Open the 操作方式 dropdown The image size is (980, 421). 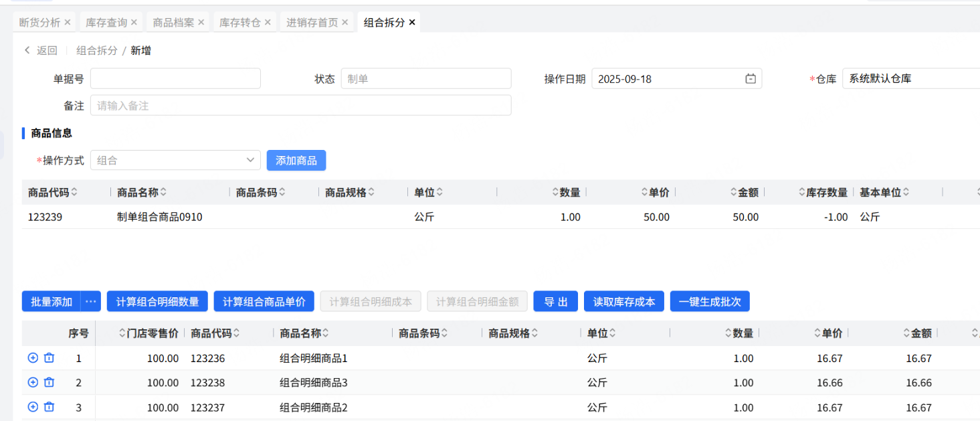[x=175, y=161]
